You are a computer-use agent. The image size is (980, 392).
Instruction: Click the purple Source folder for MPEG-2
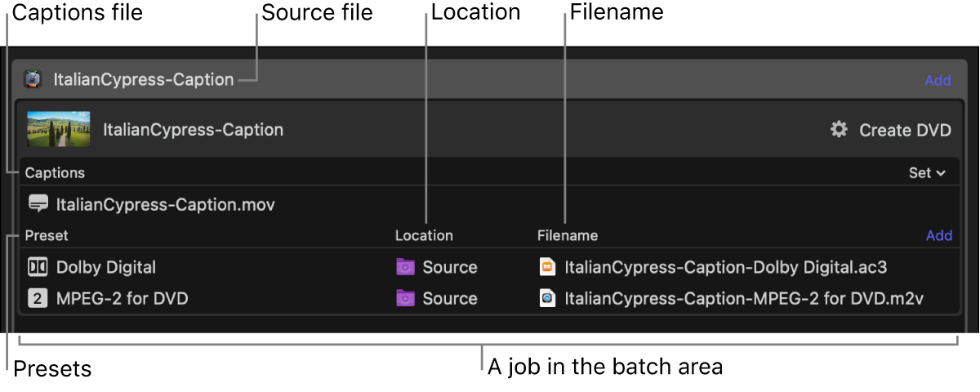tap(405, 298)
